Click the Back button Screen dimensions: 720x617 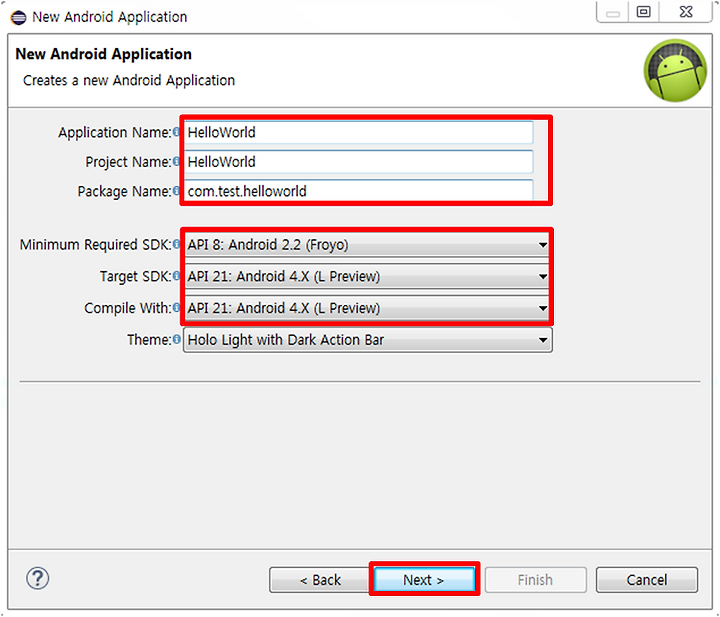coord(320,579)
